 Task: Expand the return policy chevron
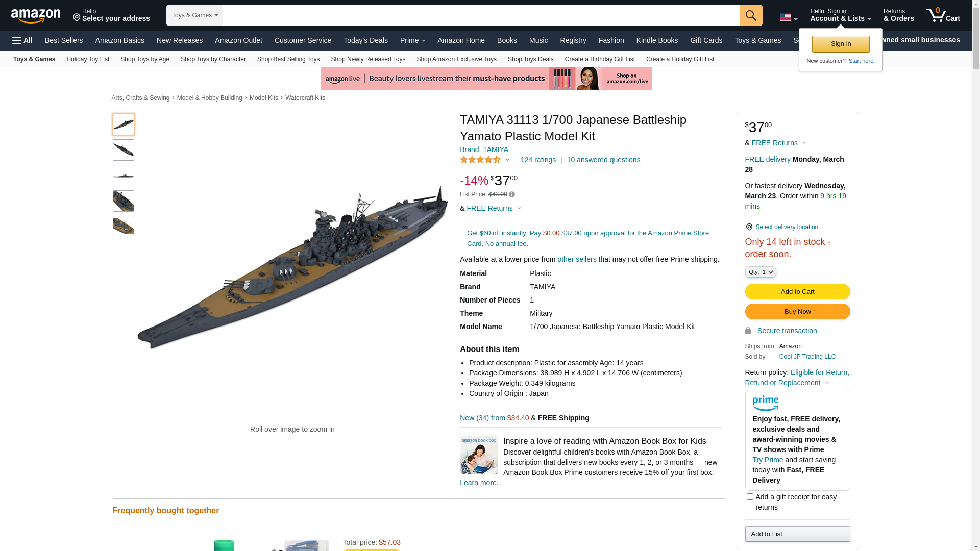click(x=827, y=383)
